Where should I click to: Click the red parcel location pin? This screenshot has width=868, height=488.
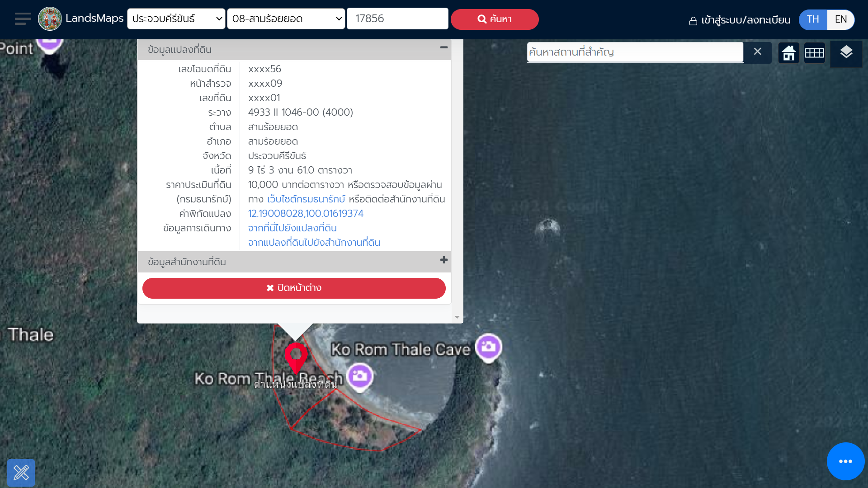coord(296,356)
